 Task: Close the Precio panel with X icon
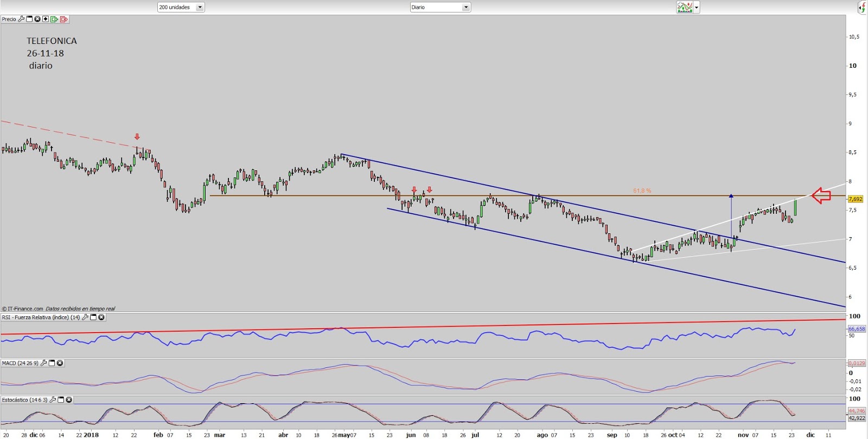coord(37,19)
